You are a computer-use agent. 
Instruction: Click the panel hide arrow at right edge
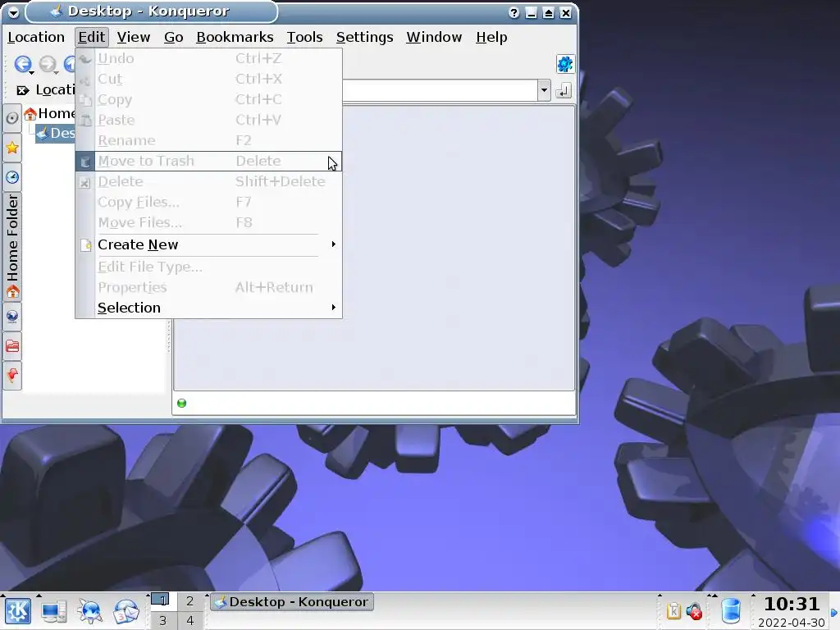tap(834, 612)
